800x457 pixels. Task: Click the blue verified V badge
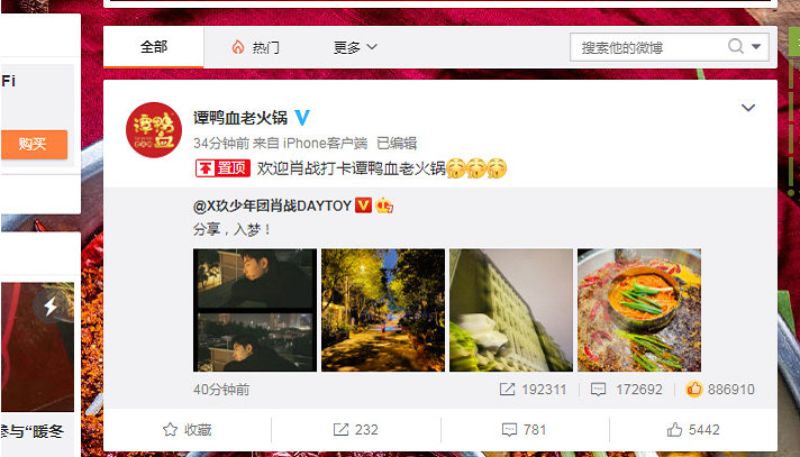click(x=302, y=118)
